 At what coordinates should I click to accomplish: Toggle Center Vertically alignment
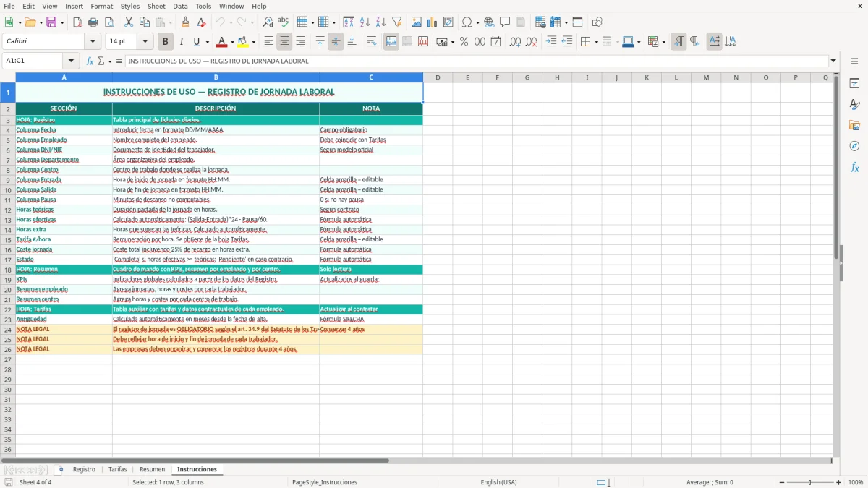[x=336, y=42]
